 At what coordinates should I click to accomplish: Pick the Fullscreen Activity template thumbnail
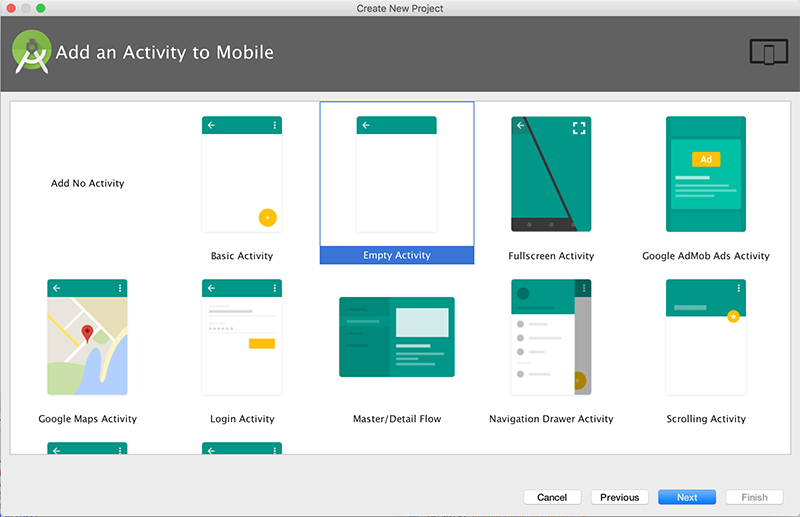(x=551, y=175)
